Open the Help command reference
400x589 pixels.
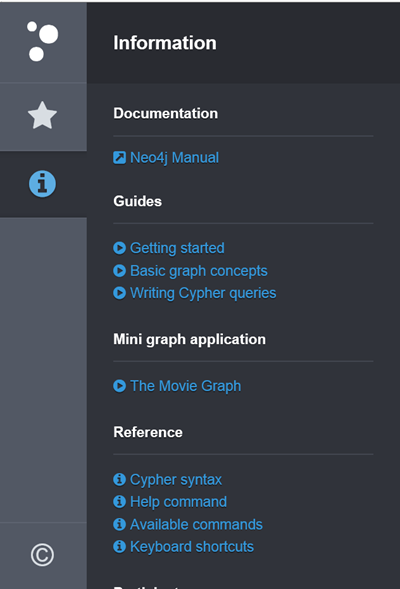coord(178,502)
